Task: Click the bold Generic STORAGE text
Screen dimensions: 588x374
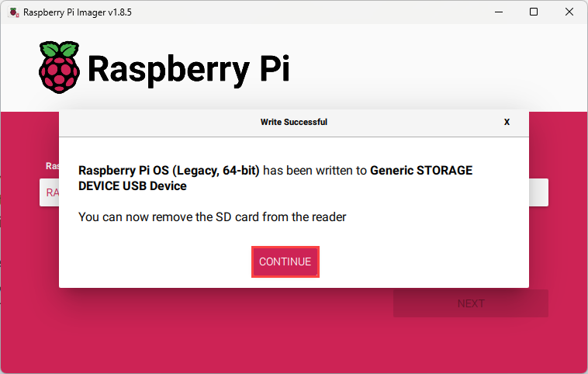Action: coord(421,171)
